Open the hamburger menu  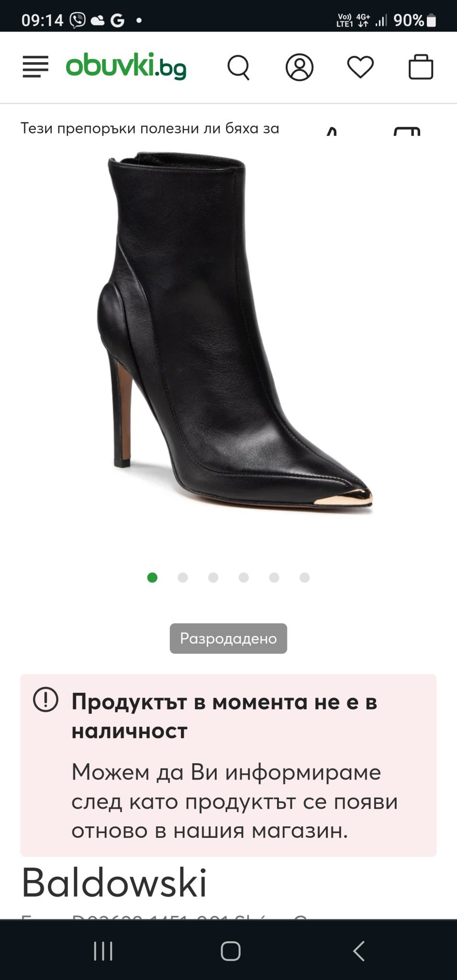[x=35, y=67]
